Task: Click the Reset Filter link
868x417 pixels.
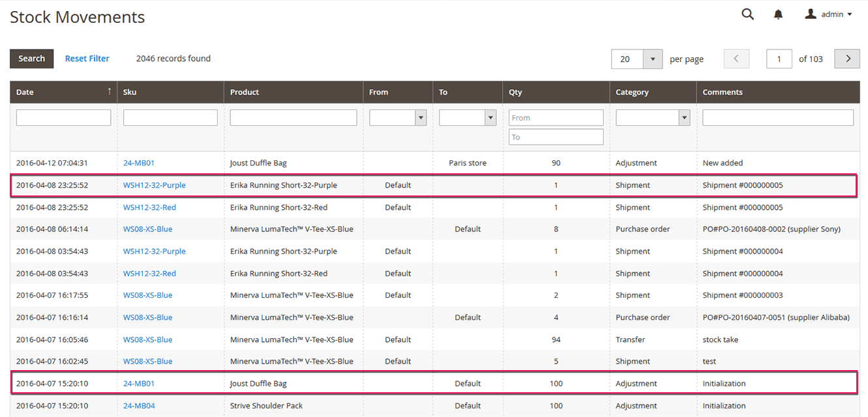Action: tap(87, 59)
